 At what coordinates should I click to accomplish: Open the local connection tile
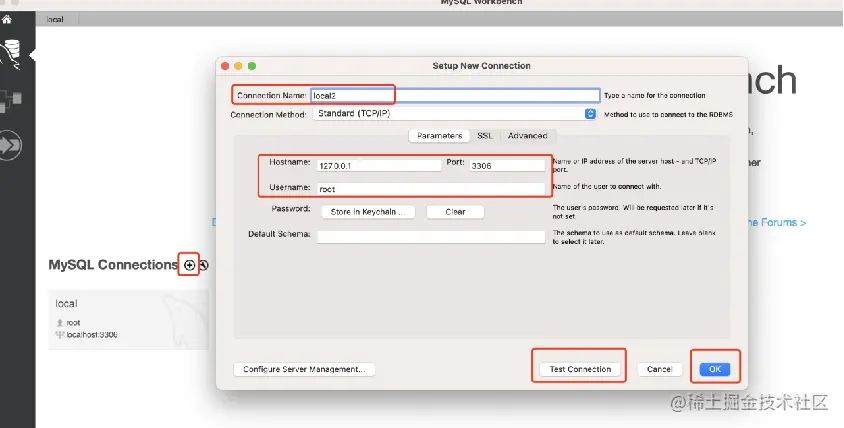click(128, 320)
